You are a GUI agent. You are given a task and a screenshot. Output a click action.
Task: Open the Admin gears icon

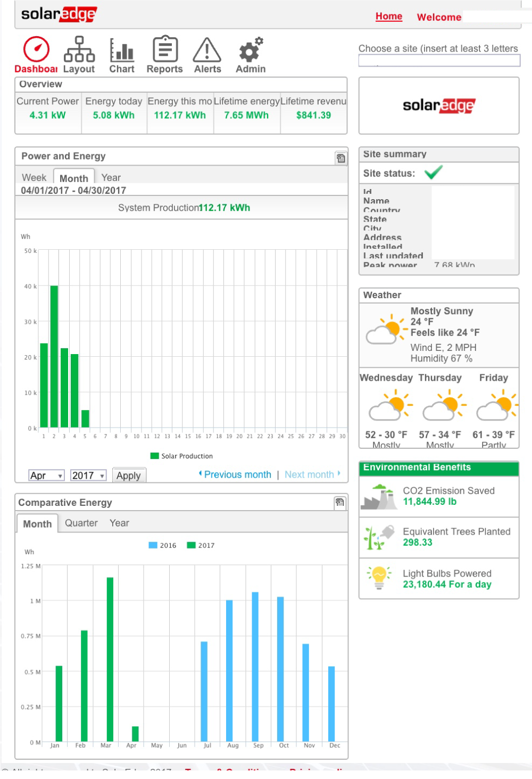click(251, 50)
